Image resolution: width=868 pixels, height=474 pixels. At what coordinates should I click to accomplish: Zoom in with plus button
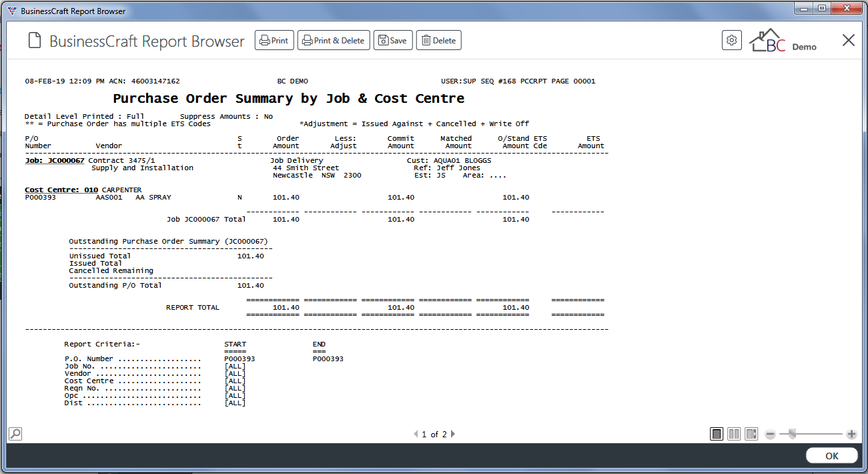tap(851, 434)
